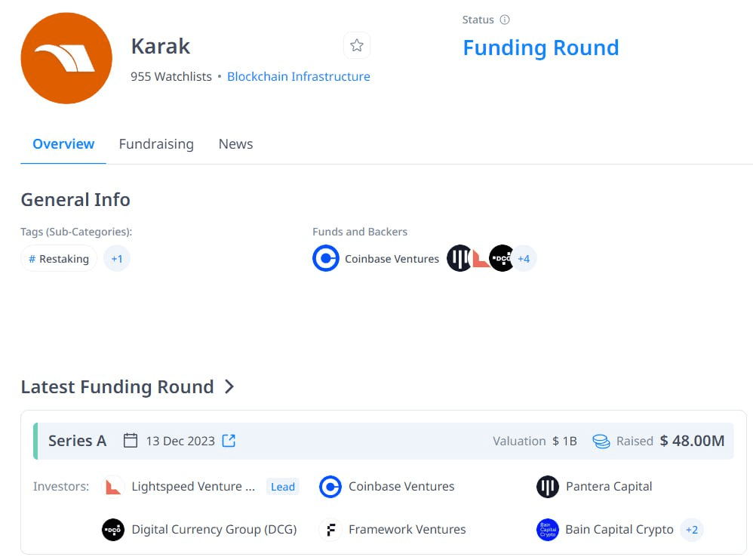
Task: Open the Status info tooltip icon
Action: pyautogui.click(x=505, y=20)
